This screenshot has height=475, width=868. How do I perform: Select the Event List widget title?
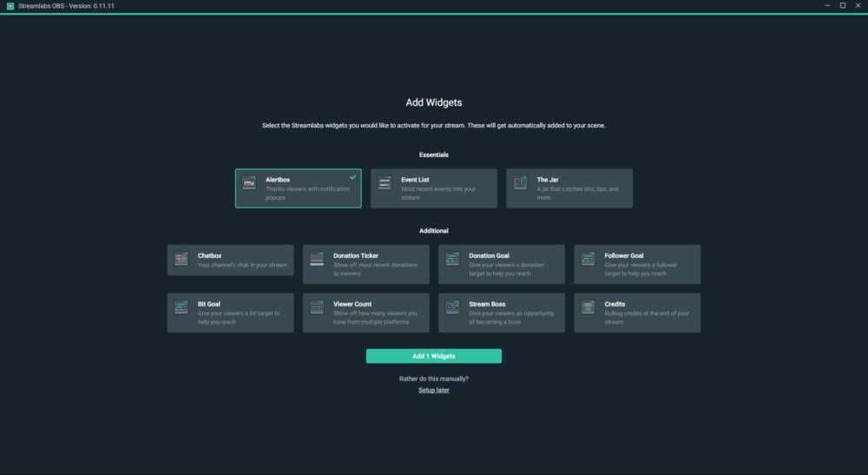[x=415, y=180]
